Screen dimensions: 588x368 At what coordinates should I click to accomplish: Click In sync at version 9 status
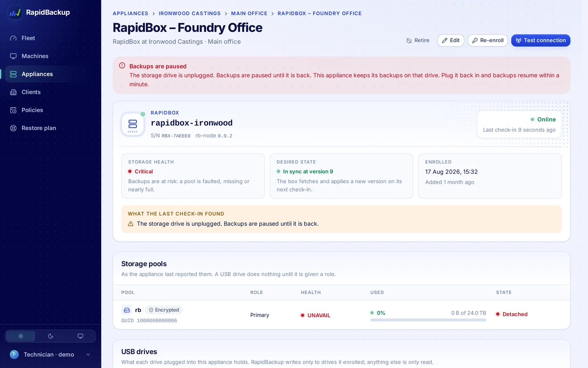pyautogui.click(x=305, y=172)
